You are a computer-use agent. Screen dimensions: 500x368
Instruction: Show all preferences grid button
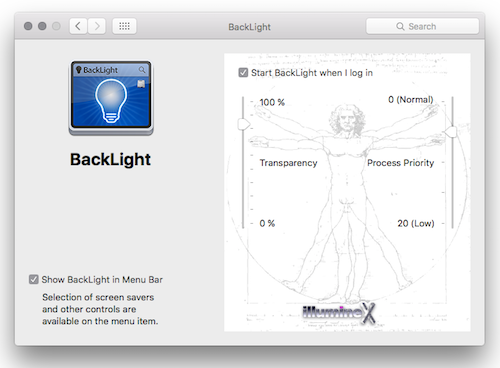[x=124, y=26]
